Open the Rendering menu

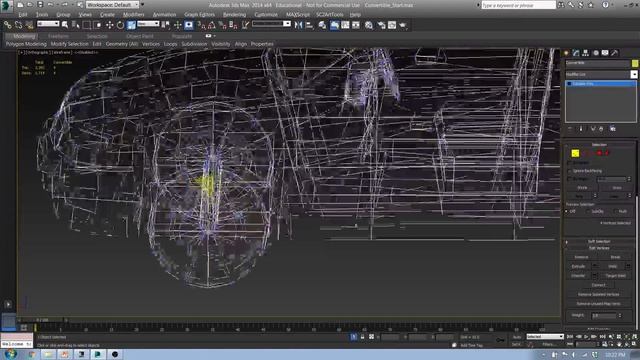tap(234, 14)
